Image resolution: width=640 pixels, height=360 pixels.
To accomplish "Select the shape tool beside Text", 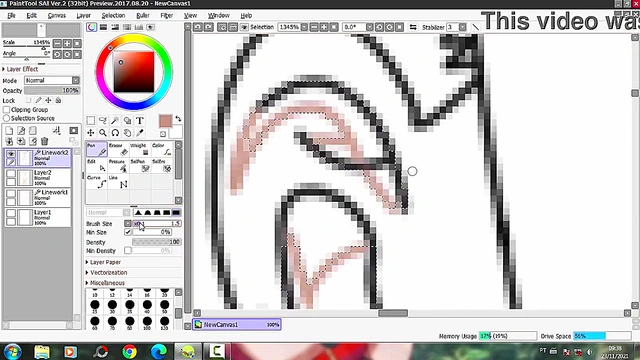I will click(127, 120).
